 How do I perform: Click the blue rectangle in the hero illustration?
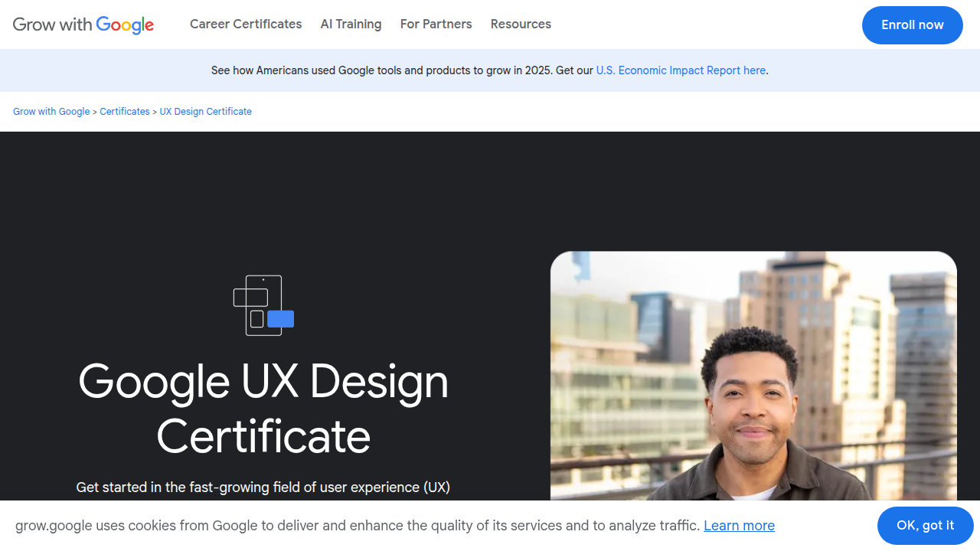(x=280, y=318)
